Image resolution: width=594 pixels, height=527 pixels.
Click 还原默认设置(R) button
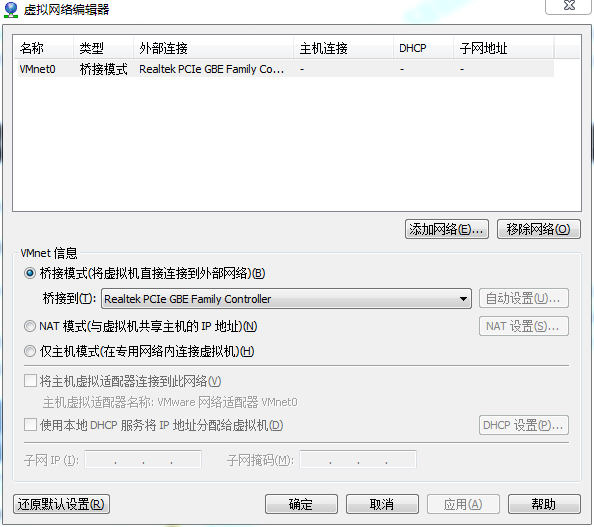61,504
